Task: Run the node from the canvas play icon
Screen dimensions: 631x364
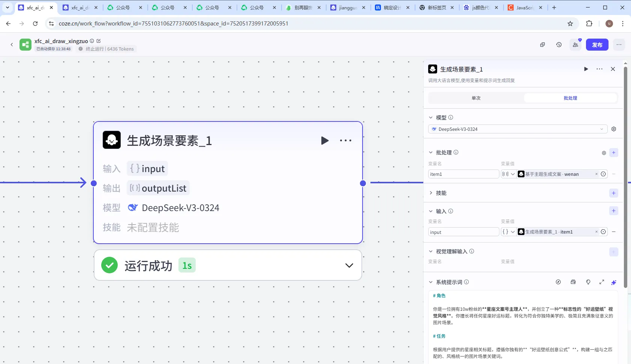Action: coord(325,141)
